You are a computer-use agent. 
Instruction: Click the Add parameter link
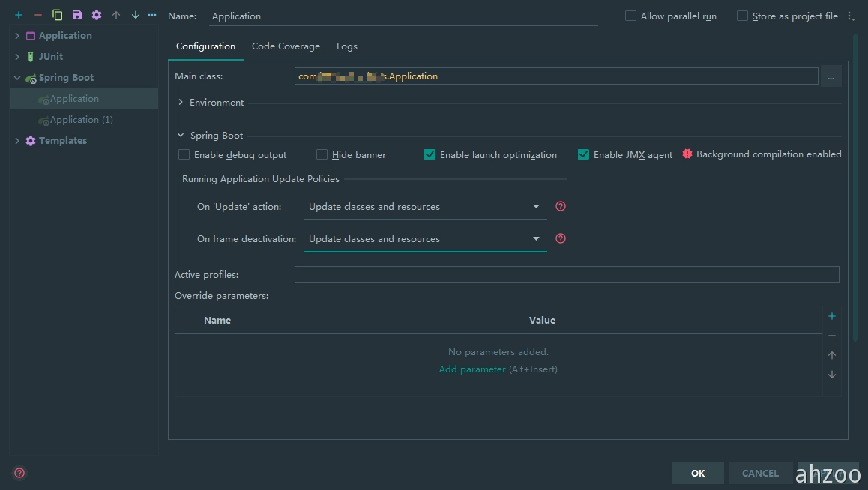472,369
